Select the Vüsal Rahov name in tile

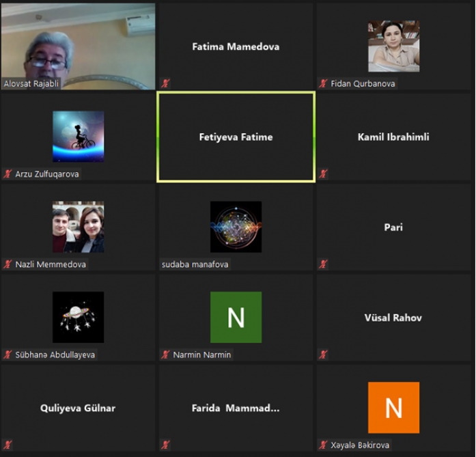393,318
